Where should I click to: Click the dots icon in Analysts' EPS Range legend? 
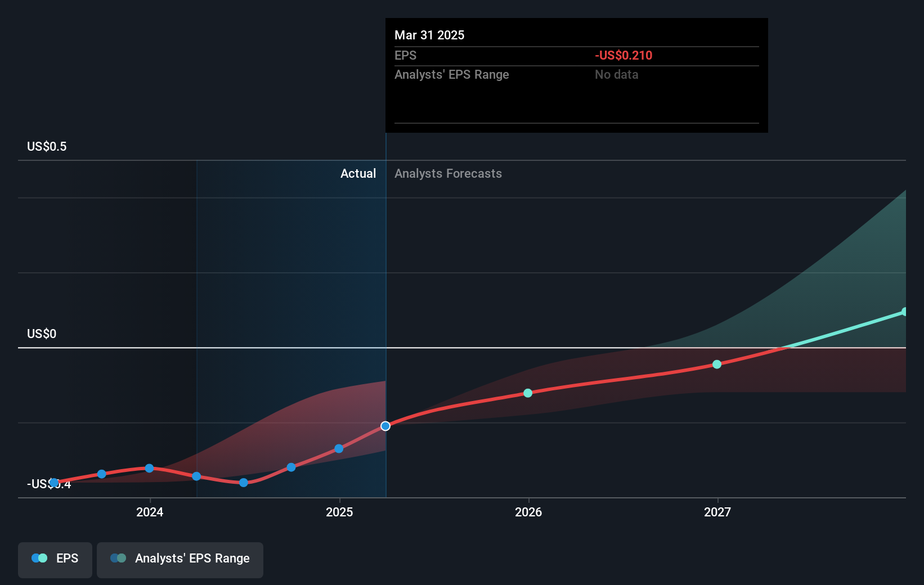pyautogui.click(x=118, y=558)
